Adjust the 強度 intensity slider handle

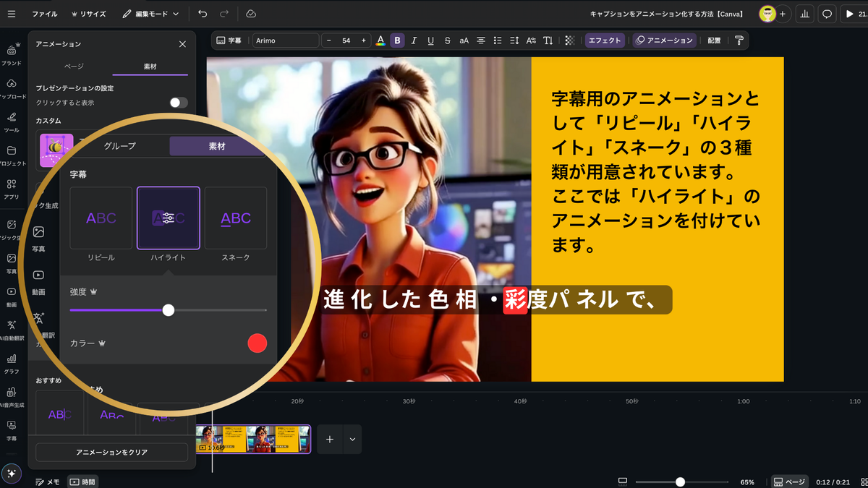[169, 310]
